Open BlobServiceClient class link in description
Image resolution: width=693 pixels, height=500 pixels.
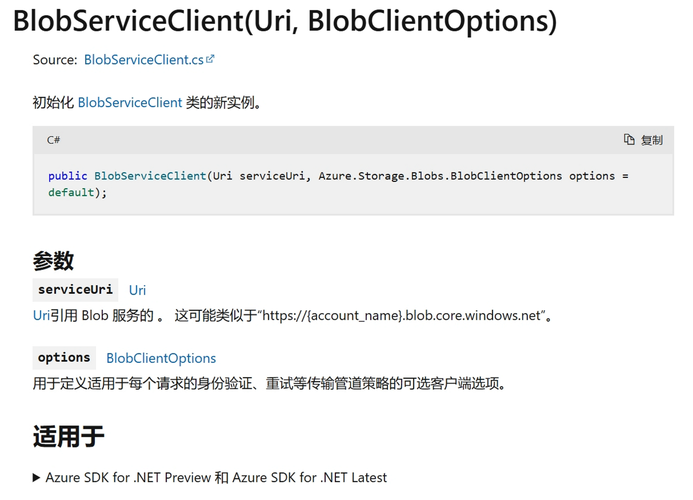point(129,102)
